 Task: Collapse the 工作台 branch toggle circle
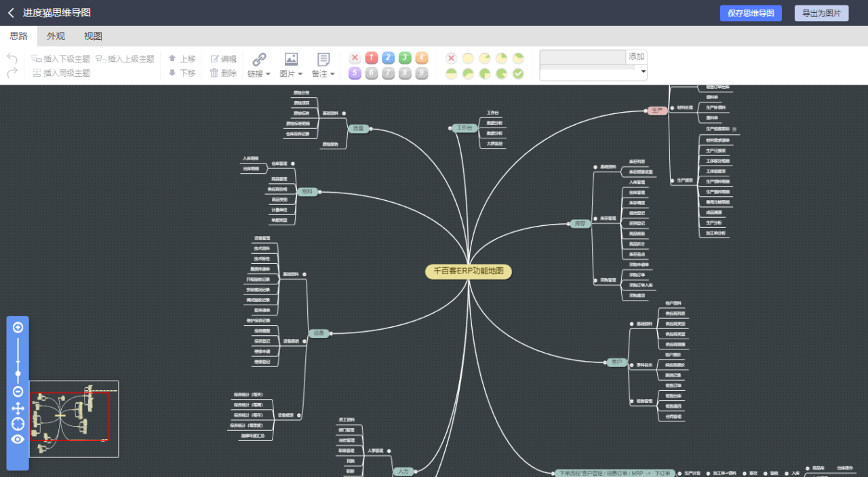click(x=450, y=128)
